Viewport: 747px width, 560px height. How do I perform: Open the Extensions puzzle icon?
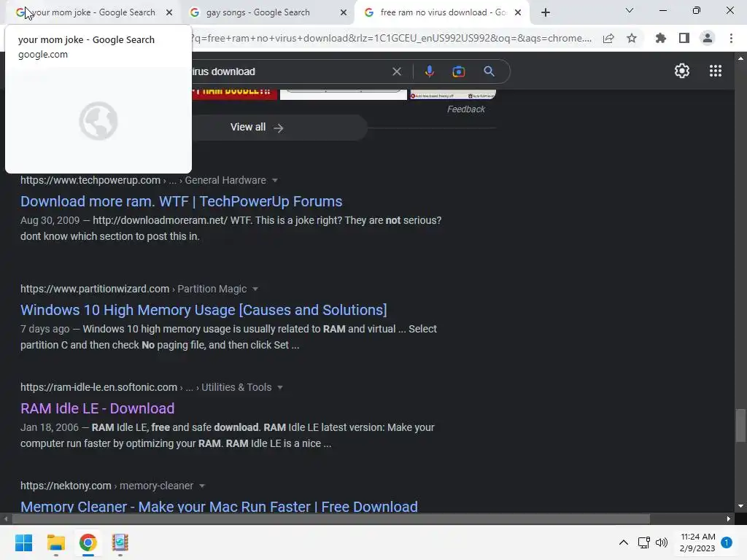coord(661,39)
